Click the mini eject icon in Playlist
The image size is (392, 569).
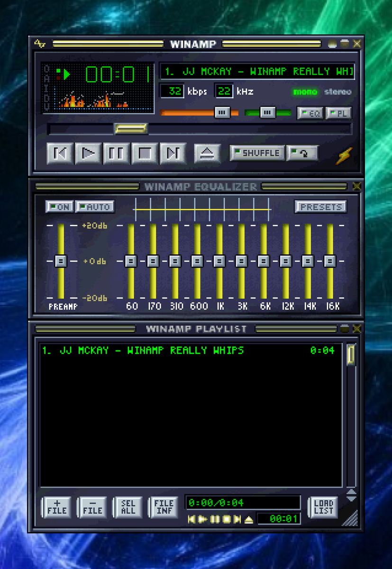coord(249,519)
